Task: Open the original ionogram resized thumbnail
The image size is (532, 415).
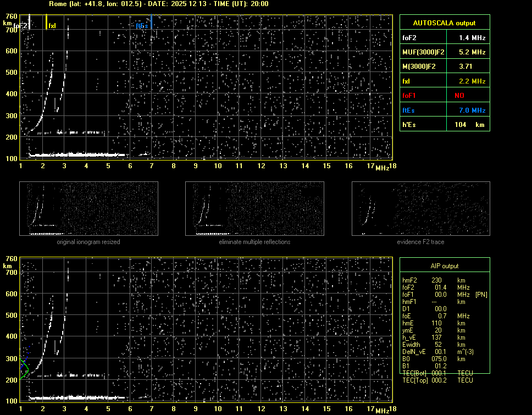Action: [x=88, y=209]
